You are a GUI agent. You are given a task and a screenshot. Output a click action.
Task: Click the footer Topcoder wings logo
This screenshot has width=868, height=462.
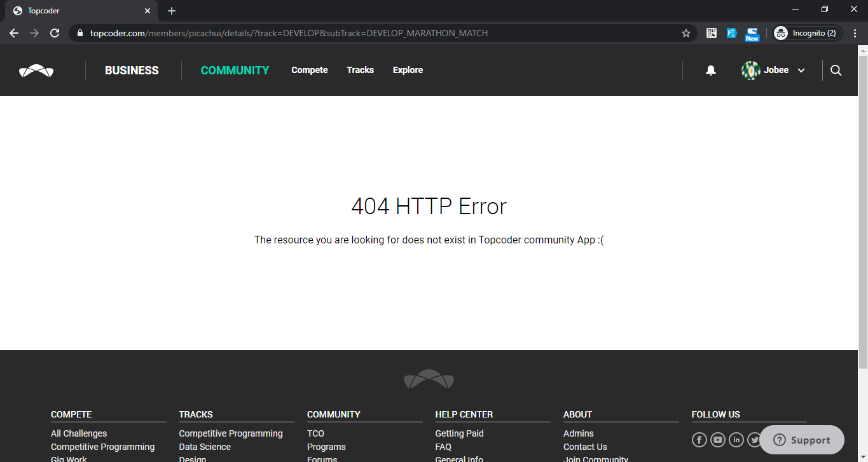[x=429, y=379]
